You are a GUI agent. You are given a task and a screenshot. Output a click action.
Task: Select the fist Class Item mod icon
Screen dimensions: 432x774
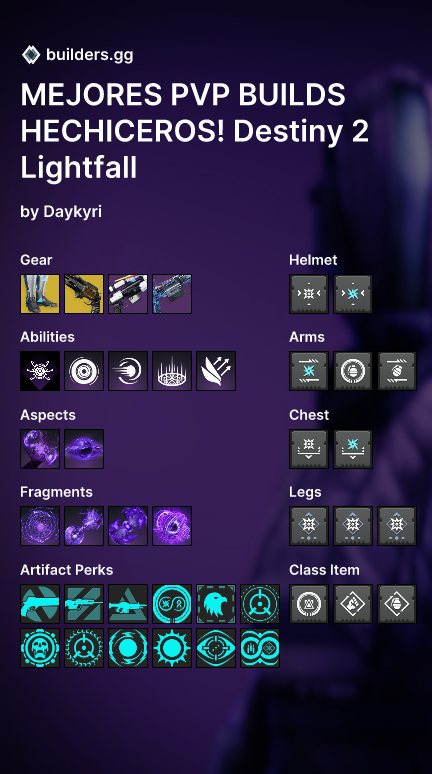click(x=353, y=604)
